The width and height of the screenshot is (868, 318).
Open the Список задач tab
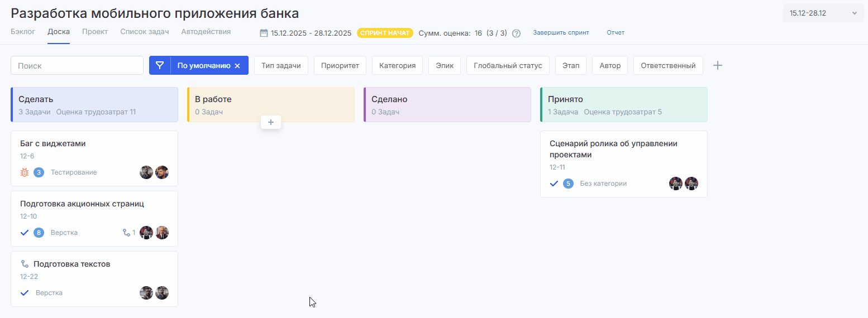(144, 32)
